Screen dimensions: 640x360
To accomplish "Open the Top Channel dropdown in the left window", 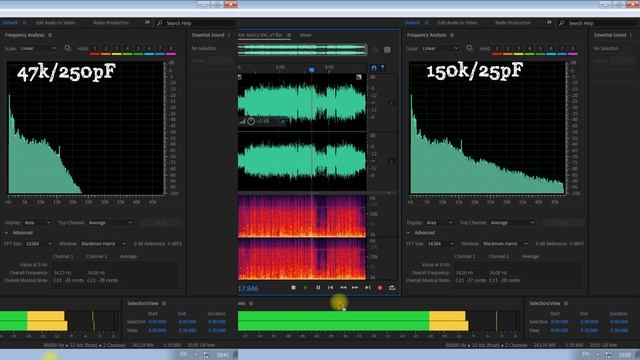I will click(110, 222).
